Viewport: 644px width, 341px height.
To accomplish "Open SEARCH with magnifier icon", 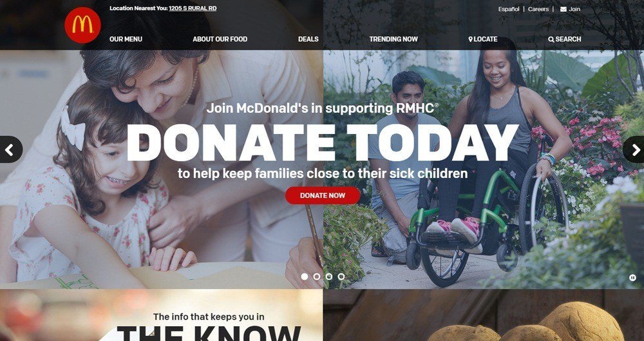I will click(564, 39).
